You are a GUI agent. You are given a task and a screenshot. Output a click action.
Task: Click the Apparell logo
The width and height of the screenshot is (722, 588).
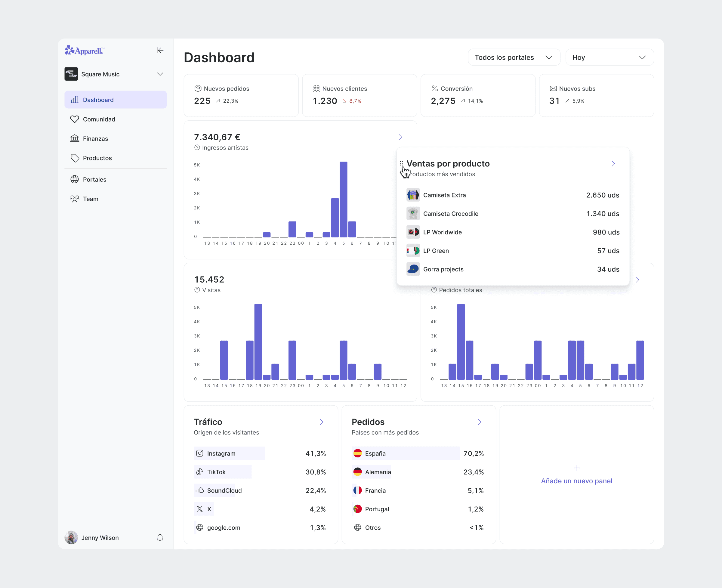[85, 51]
